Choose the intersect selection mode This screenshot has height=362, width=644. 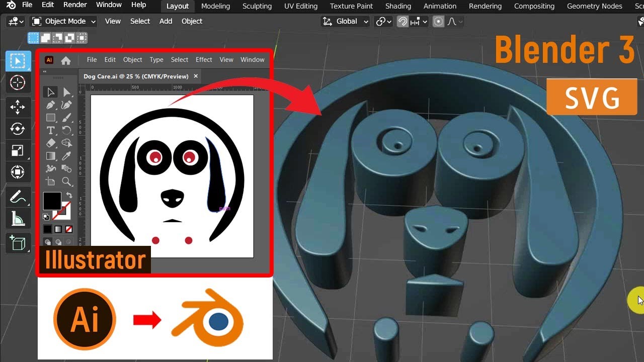(x=82, y=38)
